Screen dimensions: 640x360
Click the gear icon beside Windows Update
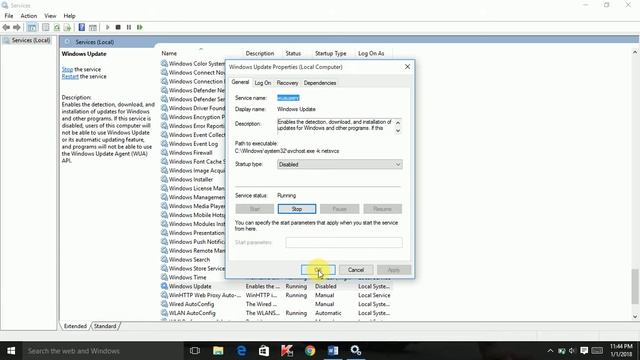(x=164, y=286)
